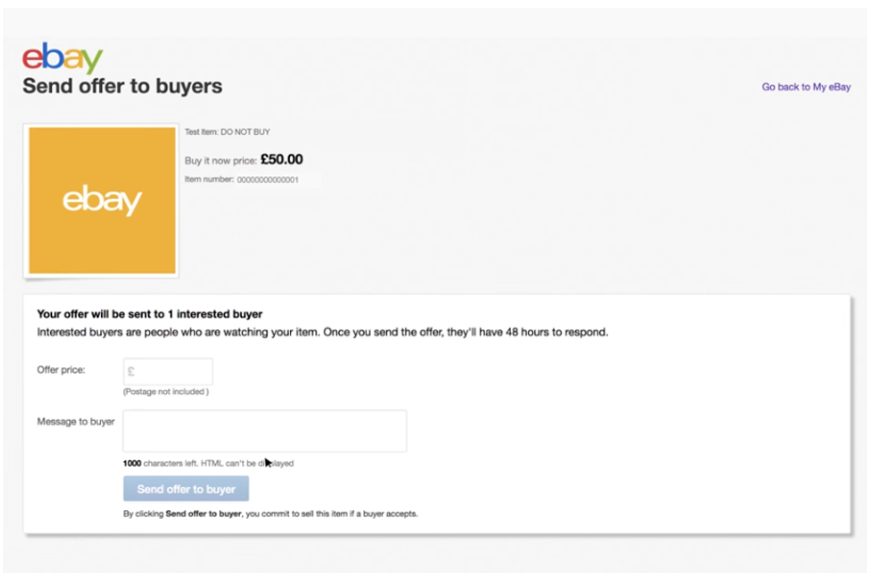Click the 'Offer price:' label
880x573 pixels.
61,370
